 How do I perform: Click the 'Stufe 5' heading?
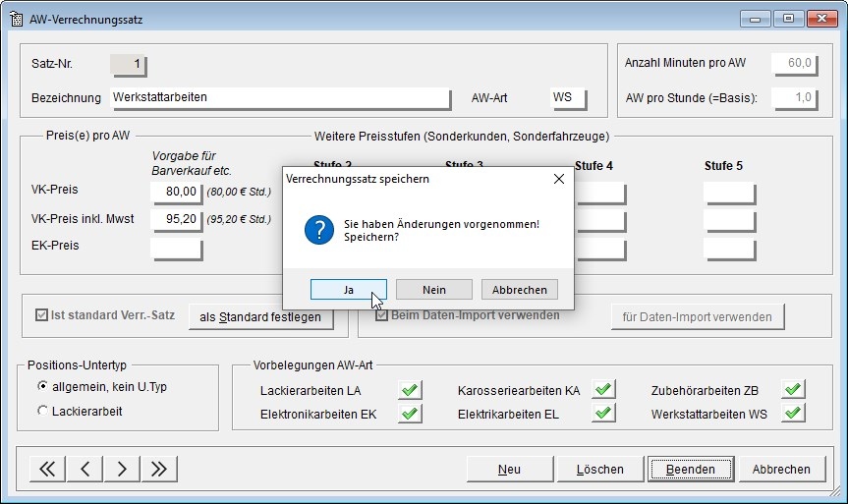point(723,166)
